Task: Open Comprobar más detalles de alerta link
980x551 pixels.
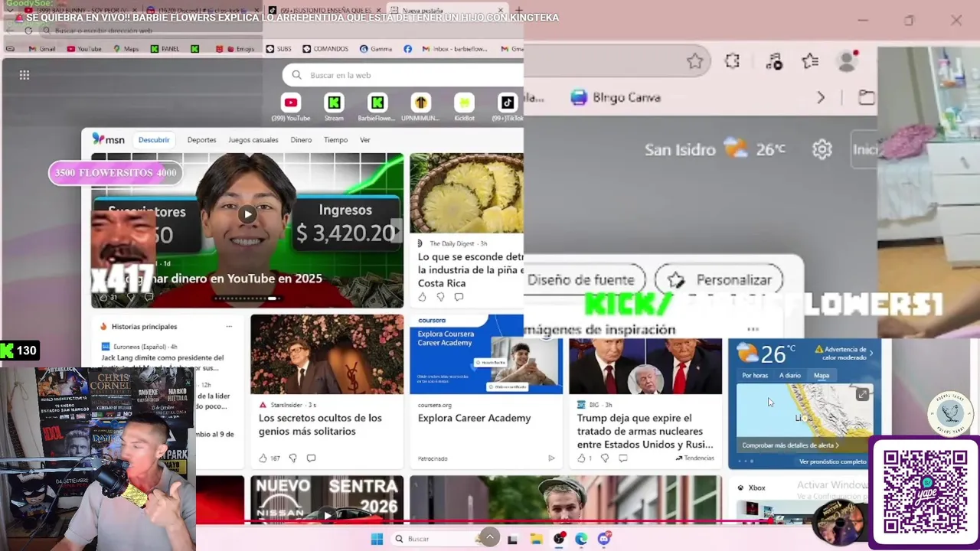Action: pyautogui.click(x=790, y=445)
